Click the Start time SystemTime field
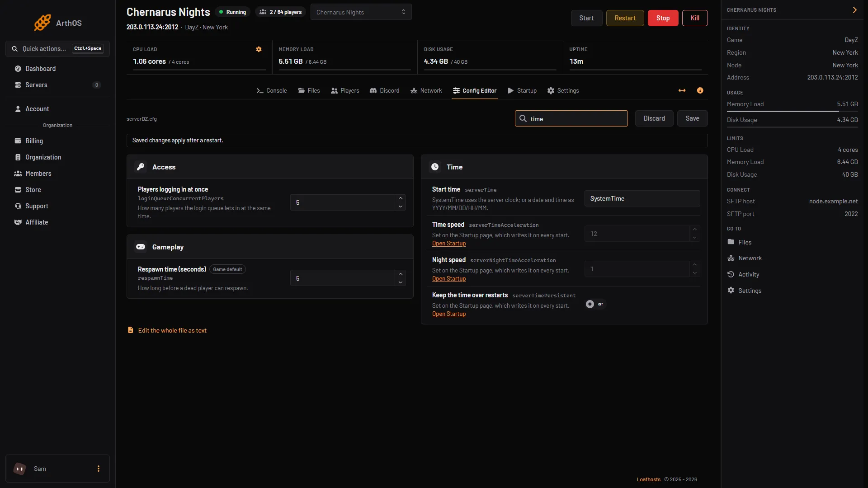 (642, 198)
